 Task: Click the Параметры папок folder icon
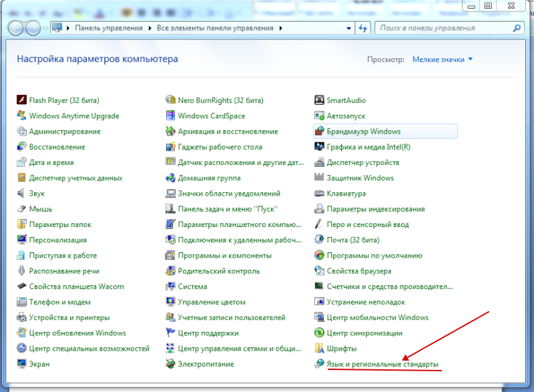point(21,224)
